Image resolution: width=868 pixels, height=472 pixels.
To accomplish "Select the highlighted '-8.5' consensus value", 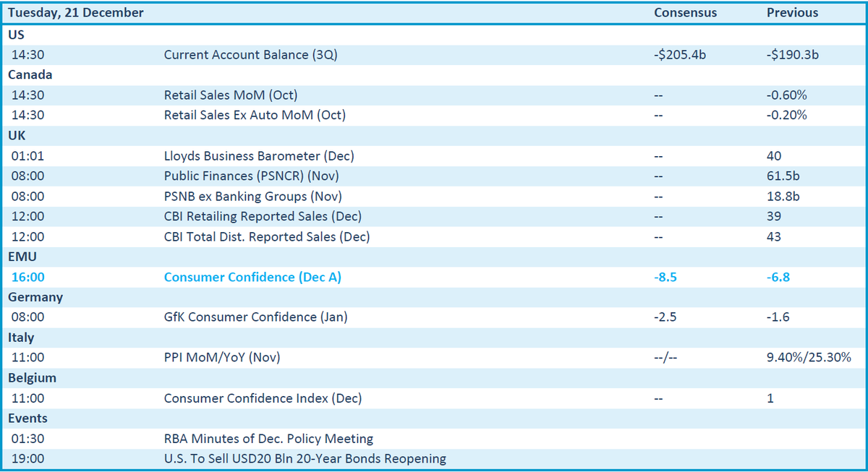I will point(665,277).
